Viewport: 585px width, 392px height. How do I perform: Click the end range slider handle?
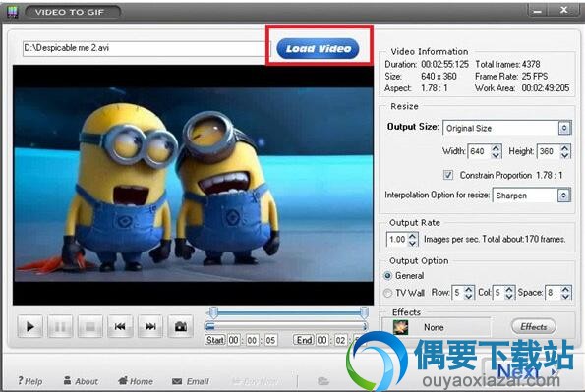(364, 312)
